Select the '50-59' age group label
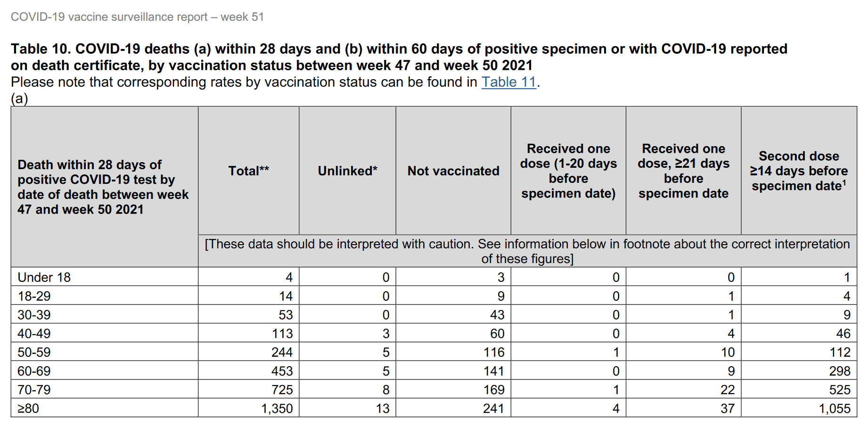868x427 pixels. coord(34,353)
